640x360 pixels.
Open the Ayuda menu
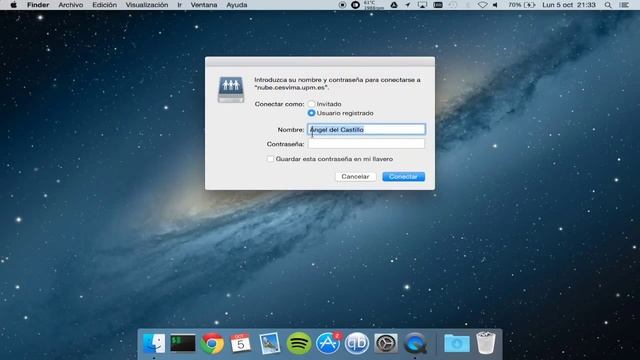click(237, 5)
